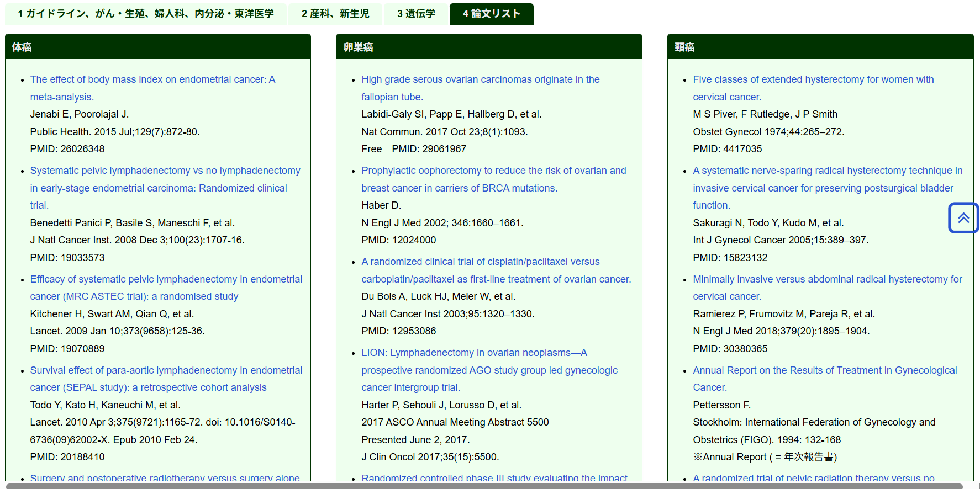Visit the cisplatin/paclitaxel versus carboplatin trial link
The image size is (980, 489).
[x=480, y=262]
